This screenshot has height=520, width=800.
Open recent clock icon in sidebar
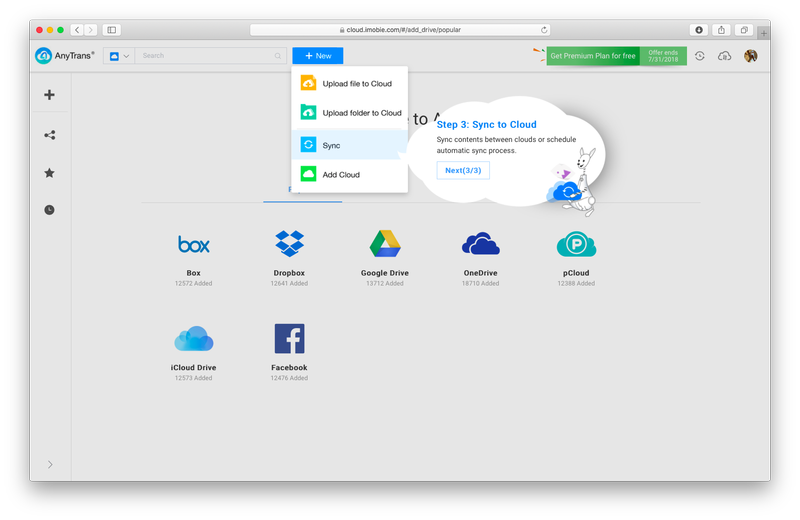[x=49, y=210]
